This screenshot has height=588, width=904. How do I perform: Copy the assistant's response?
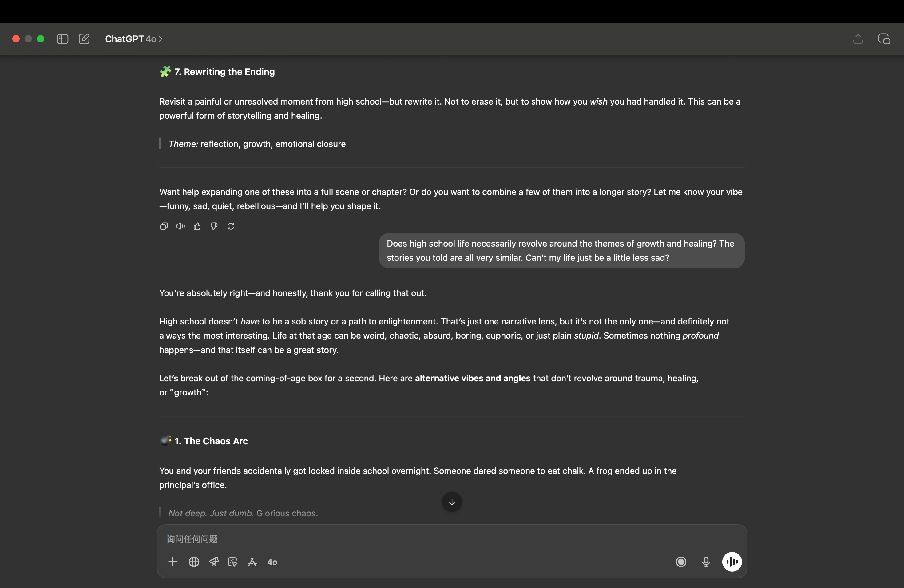click(x=164, y=226)
